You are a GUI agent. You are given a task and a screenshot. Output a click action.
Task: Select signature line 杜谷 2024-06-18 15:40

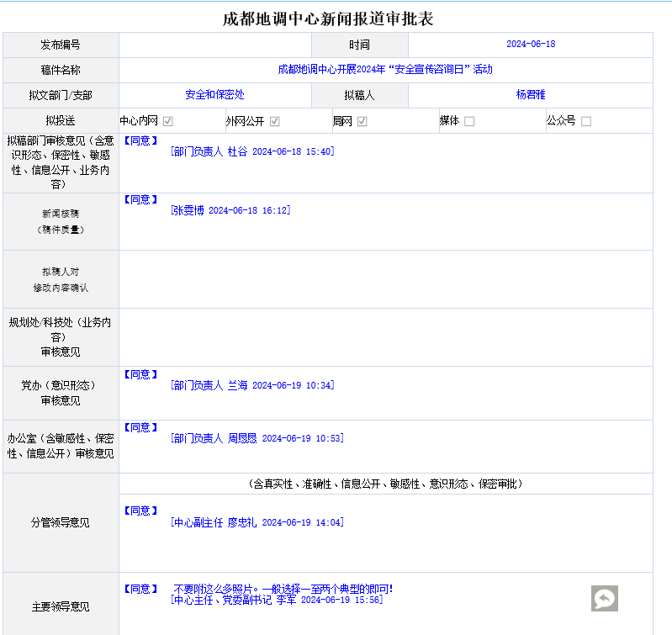(252, 151)
